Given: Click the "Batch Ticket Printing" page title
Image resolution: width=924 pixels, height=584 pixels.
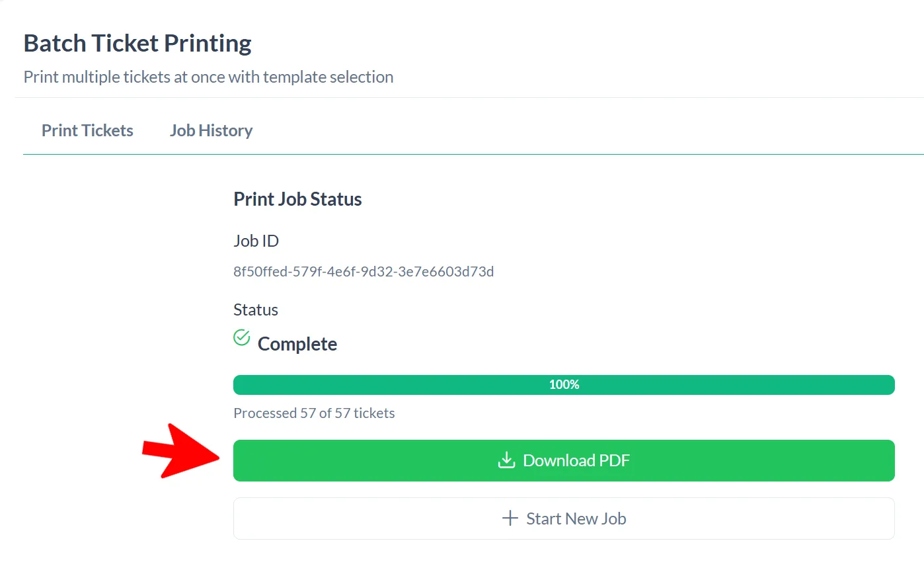Looking at the screenshot, I should [137, 43].
